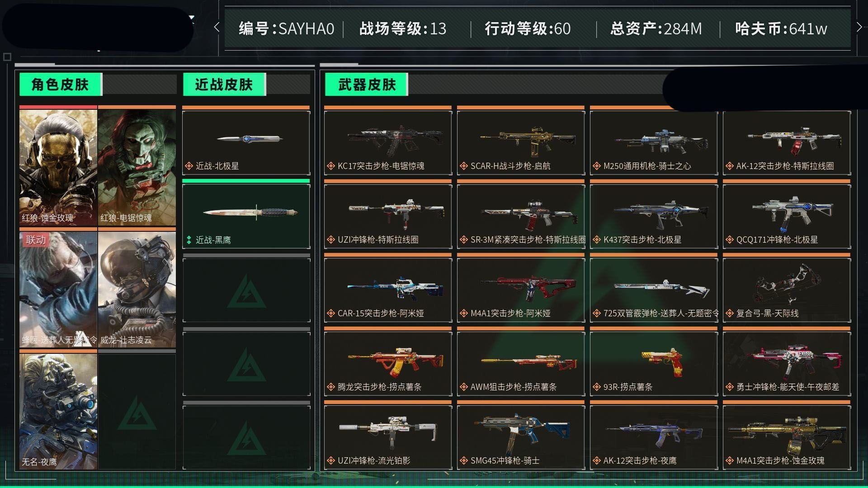Viewport: 868px width, 488px height.
Task: Open the 红狼-蚀金玫瑰 character portrait
Action: tap(58, 167)
